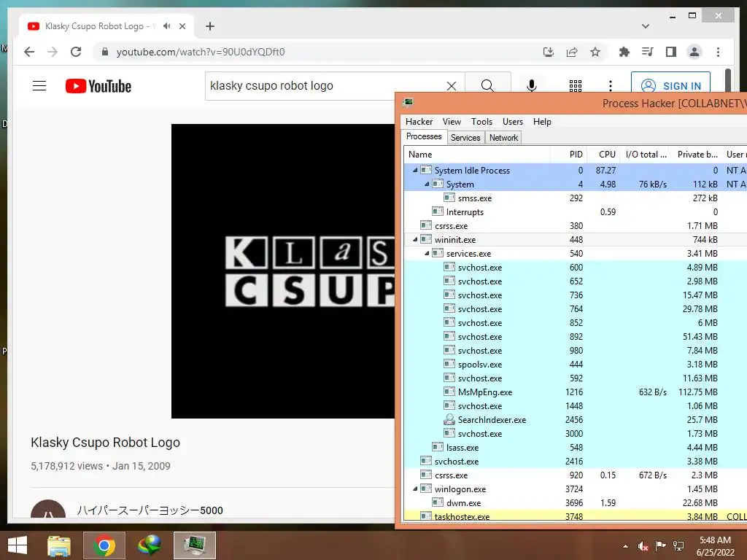Click the Chrome address bar URL

point(201,52)
